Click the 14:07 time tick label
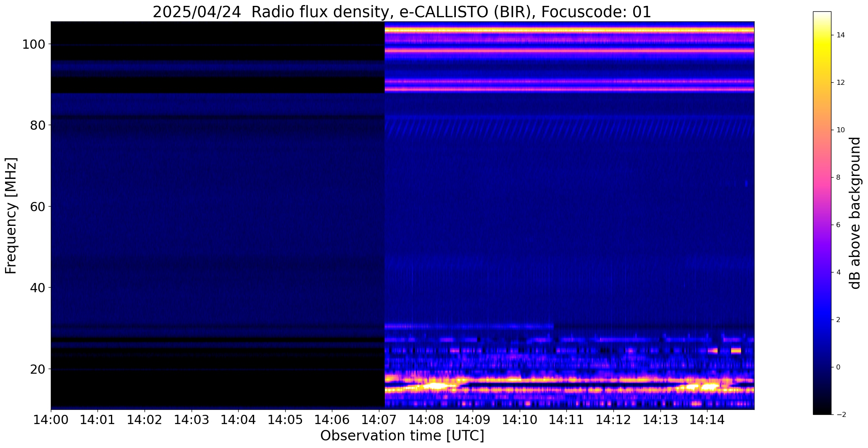This screenshot has height=448, width=868. (x=379, y=419)
